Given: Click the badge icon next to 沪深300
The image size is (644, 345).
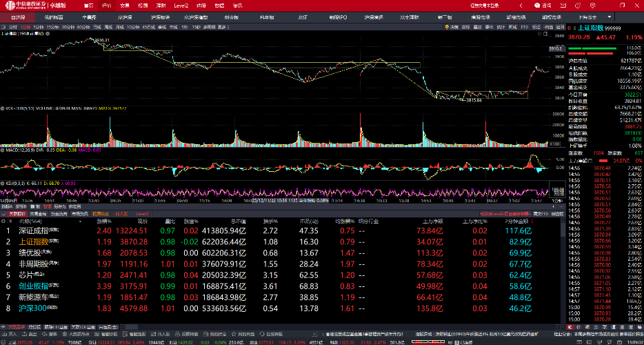Looking at the screenshot, I should [51, 307].
